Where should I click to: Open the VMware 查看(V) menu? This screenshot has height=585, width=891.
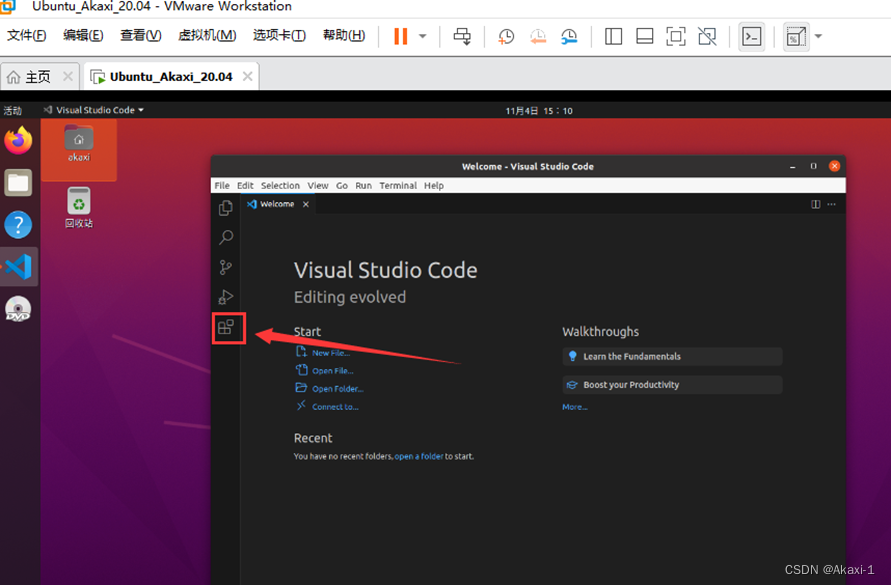140,35
